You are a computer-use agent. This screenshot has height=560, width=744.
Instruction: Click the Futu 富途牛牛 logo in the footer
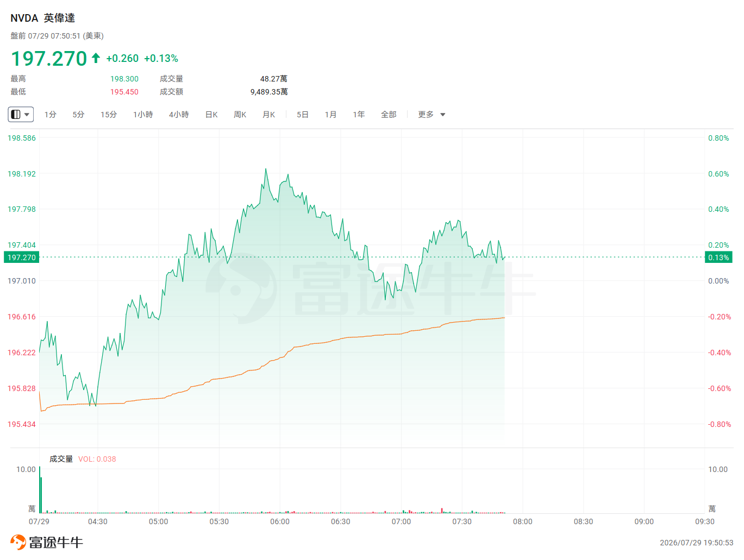click(47, 542)
